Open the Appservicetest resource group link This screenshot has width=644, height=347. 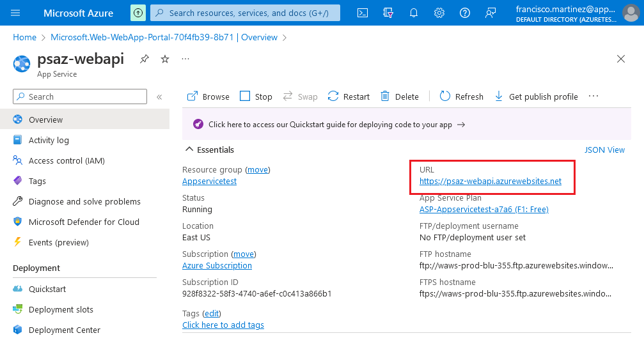point(210,181)
